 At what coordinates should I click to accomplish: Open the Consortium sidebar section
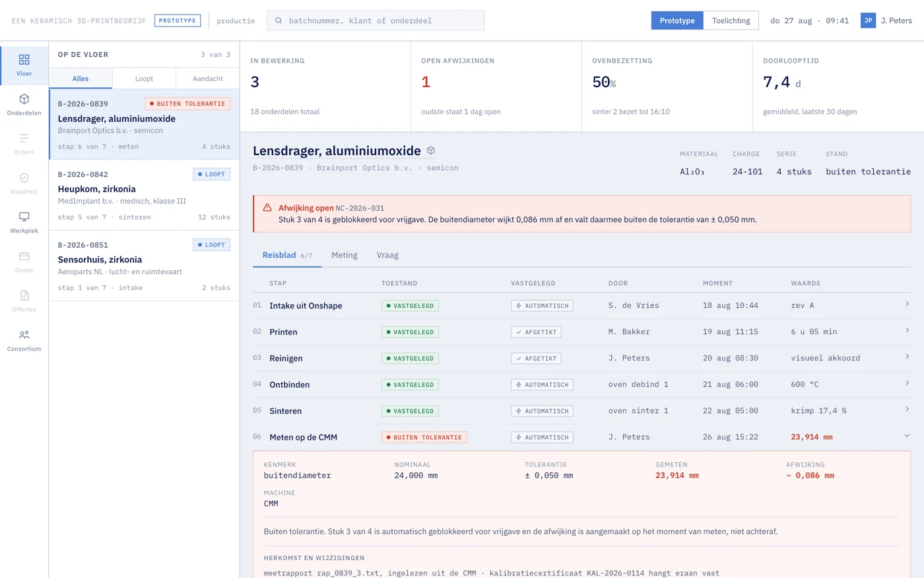pos(24,341)
